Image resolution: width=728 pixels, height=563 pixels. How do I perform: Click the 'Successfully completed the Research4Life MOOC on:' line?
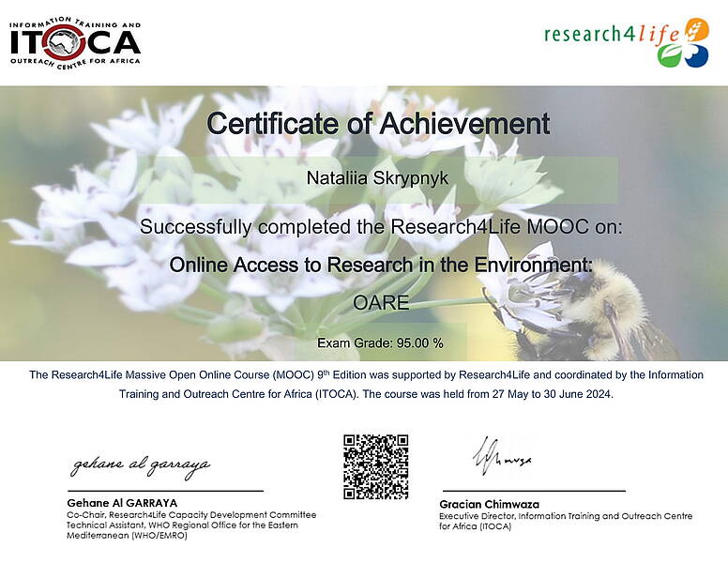(x=381, y=226)
